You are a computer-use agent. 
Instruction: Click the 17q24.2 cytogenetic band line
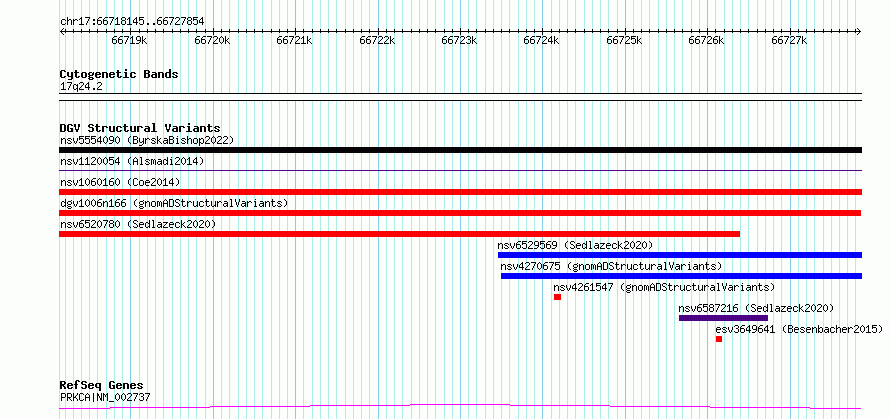pos(460,97)
